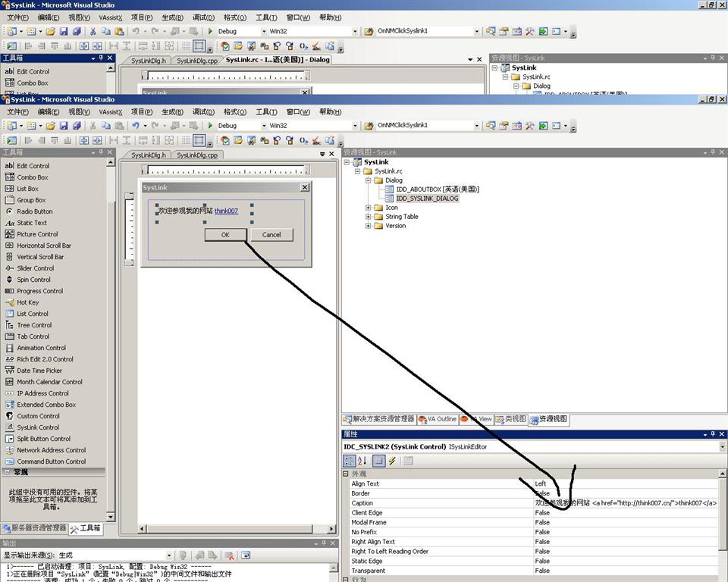Toggle Alphabetical sorting in the Properties panel
This screenshot has width=728, height=582.
[x=362, y=461]
